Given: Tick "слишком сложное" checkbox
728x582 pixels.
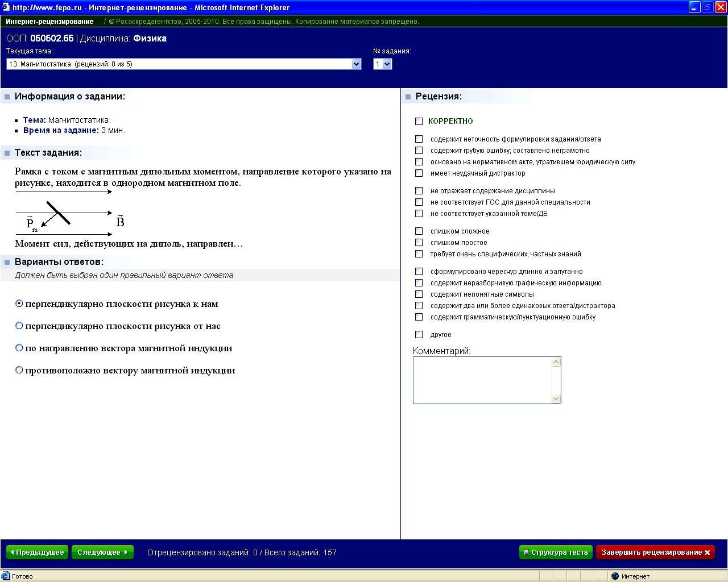Looking at the screenshot, I should click(419, 231).
